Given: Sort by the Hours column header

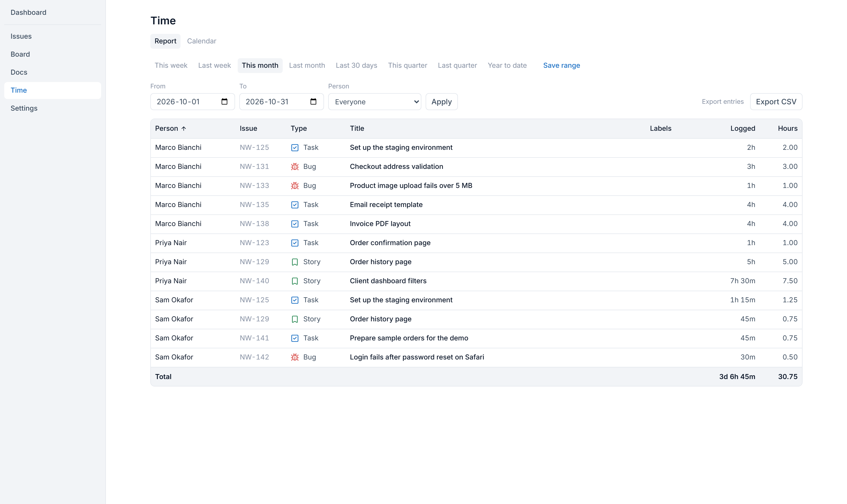Looking at the screenshot, I should pyautogui.click(x=787, y=128).
